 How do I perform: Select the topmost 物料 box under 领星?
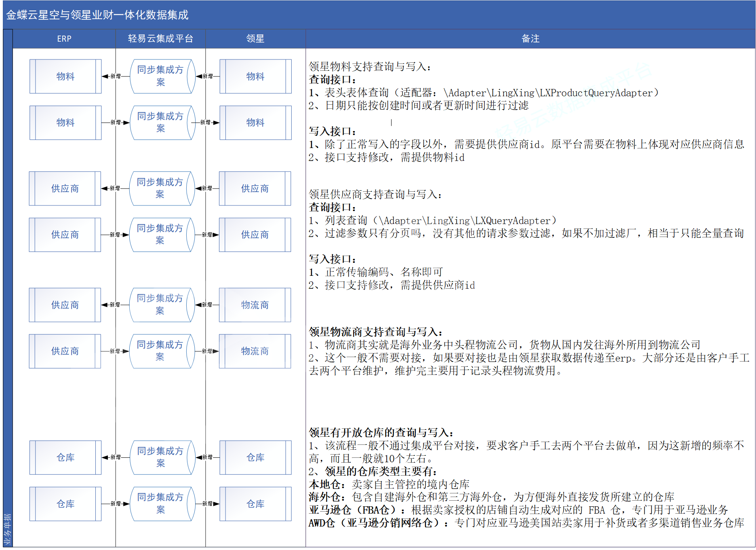(x=255, y=76)
